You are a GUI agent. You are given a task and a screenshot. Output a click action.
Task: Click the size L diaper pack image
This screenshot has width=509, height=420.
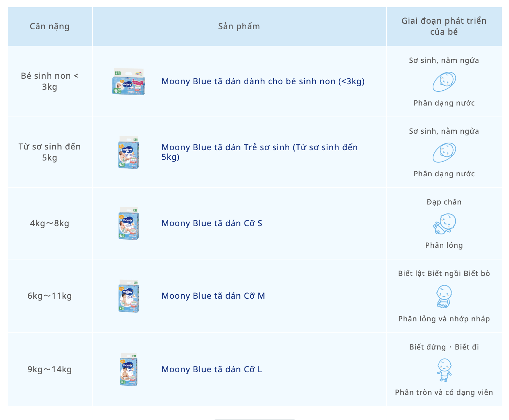(129, 370)
